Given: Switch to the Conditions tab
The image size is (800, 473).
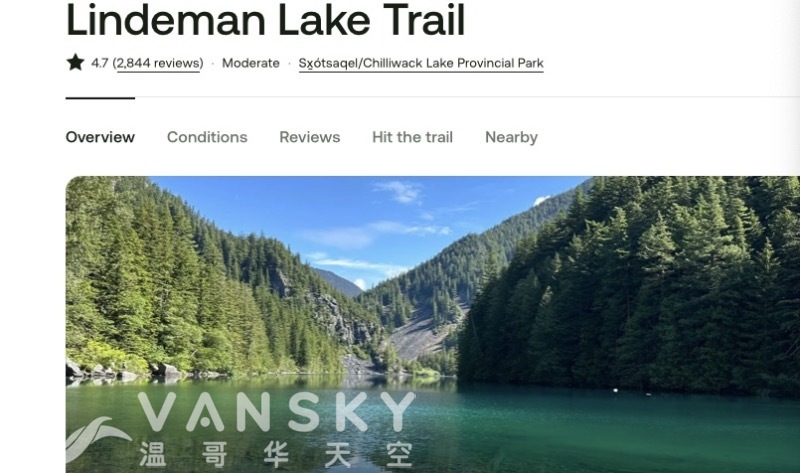Looking at the screenshot, I should tap(207, 137).
